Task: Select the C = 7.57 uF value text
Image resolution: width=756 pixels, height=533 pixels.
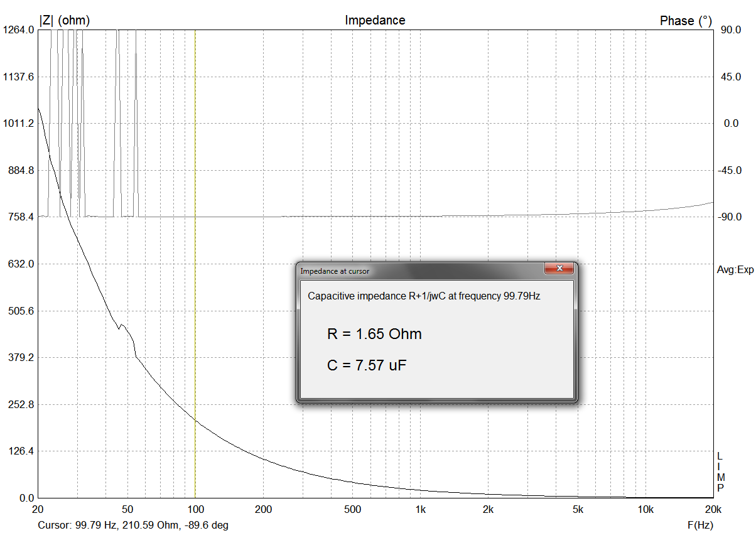Action: click(367, 365)
